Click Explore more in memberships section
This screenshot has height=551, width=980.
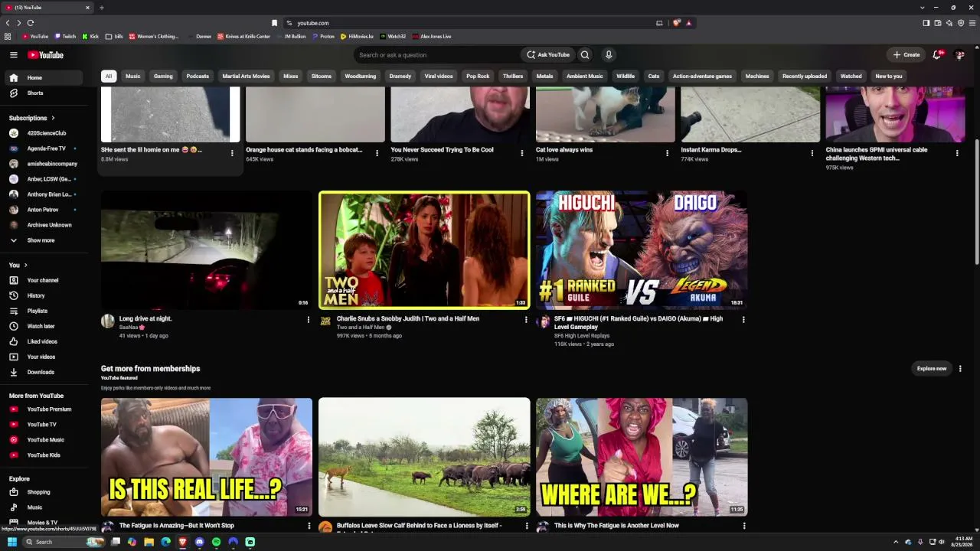pos(932,369)
